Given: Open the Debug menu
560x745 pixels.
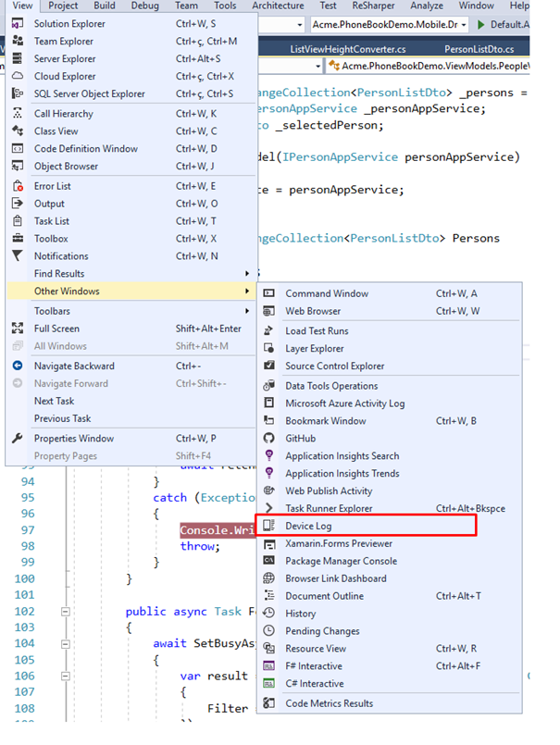Looking at the screenshot, I should click(145, 6).
